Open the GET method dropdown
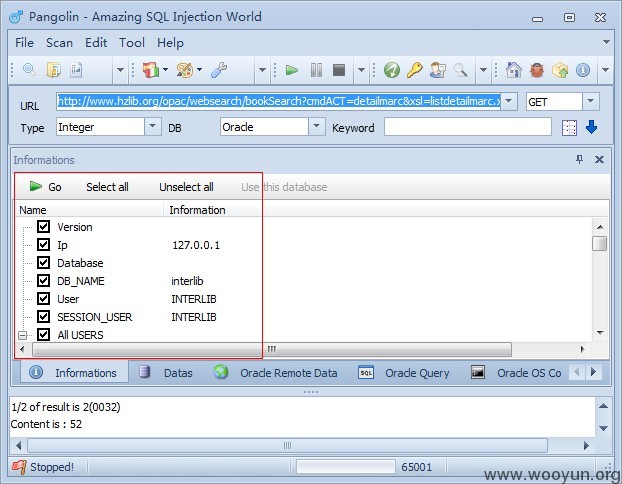622x484 pixels. coord(590,101)
